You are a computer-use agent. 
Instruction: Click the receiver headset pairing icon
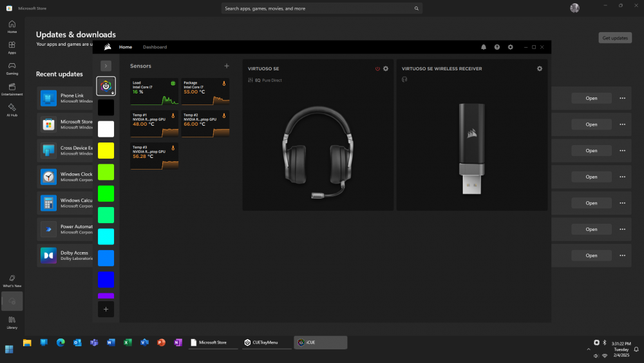[x=404, y=79]
